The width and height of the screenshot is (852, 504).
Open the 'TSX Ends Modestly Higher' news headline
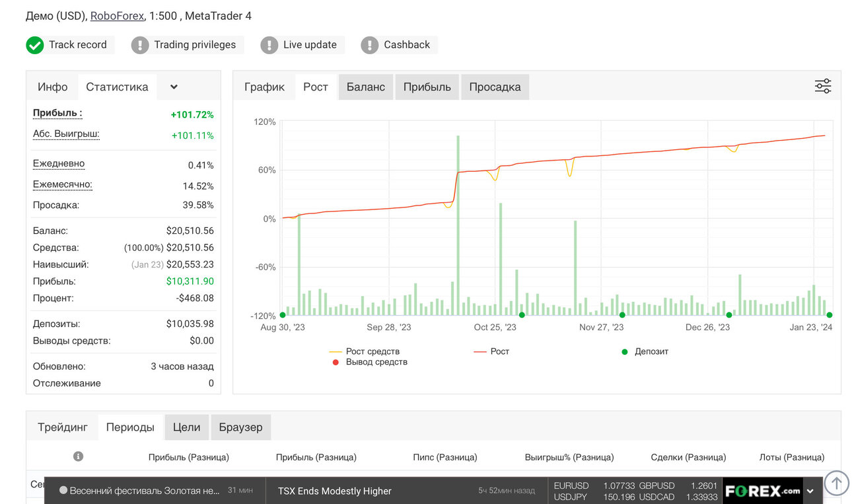[335, 491]
